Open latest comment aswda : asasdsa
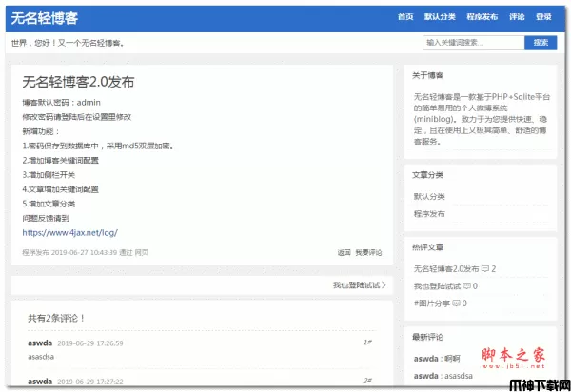571x392 pixels. 443,376
